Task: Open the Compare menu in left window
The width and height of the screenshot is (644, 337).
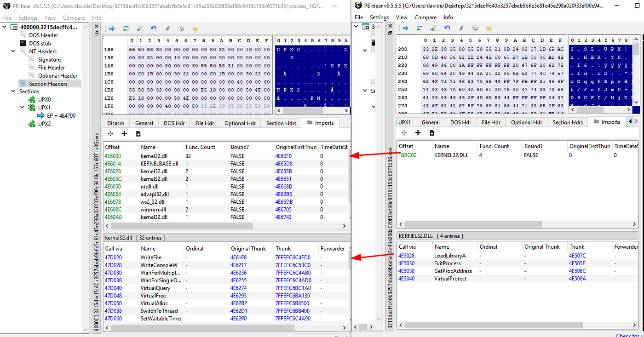Action: click(x=74, y=18)
